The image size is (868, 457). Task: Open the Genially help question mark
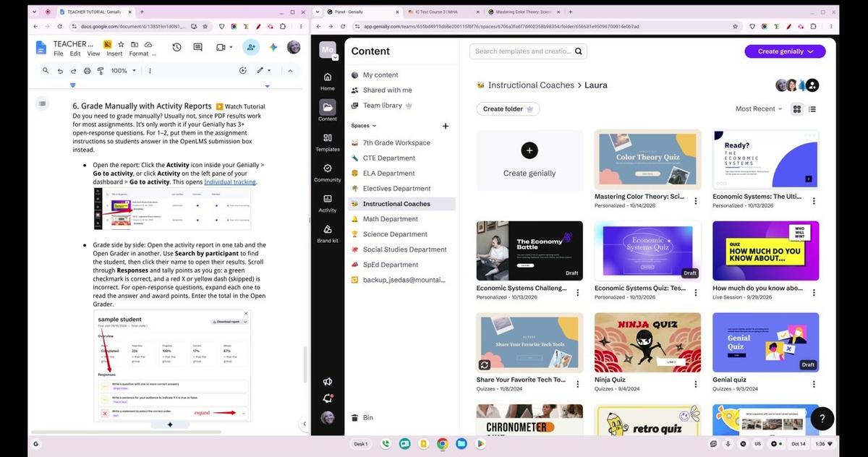tap(822, 418)
